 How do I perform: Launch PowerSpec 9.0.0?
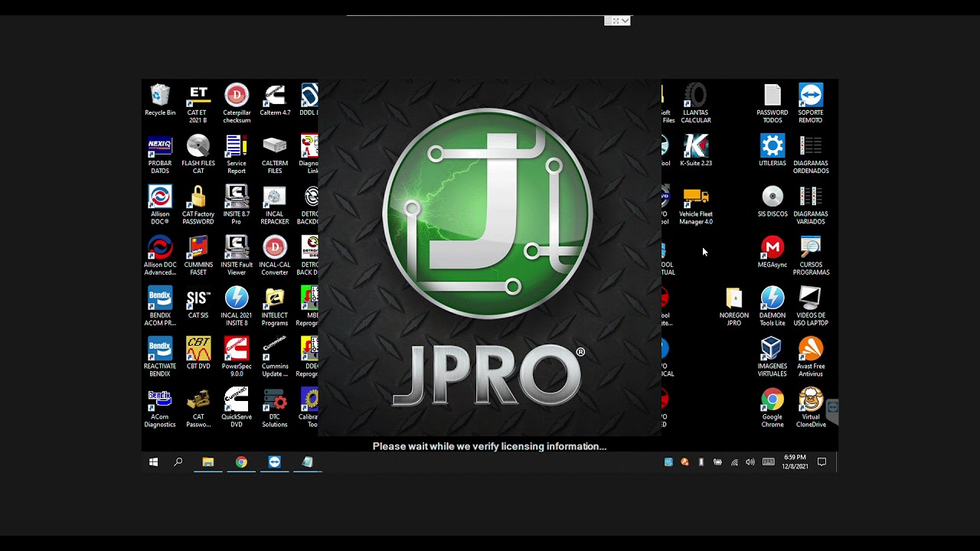[237, 357]
